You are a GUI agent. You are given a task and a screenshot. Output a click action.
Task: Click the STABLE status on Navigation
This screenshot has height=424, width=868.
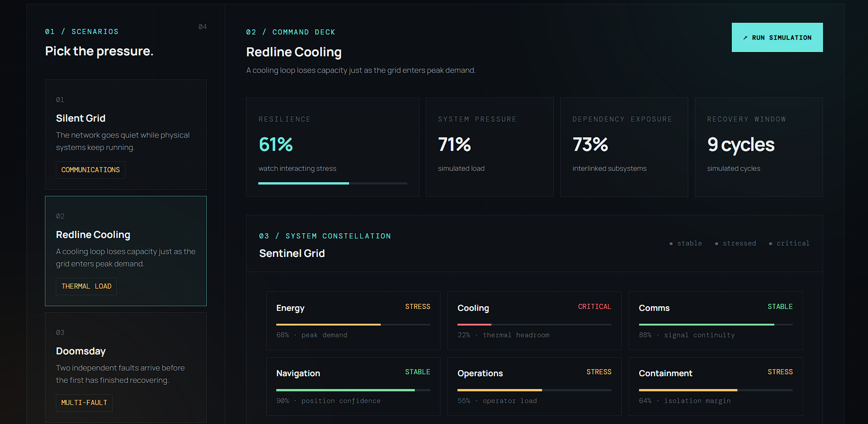(418, 372)
